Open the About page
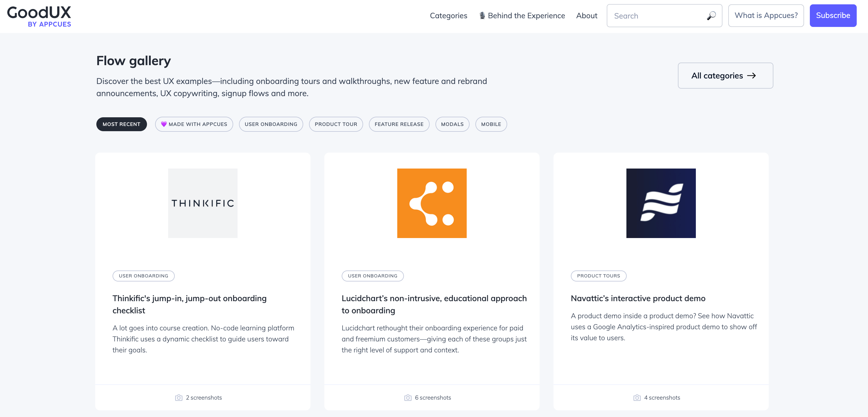This screenshot has height=417, width=868. point(587,16)
